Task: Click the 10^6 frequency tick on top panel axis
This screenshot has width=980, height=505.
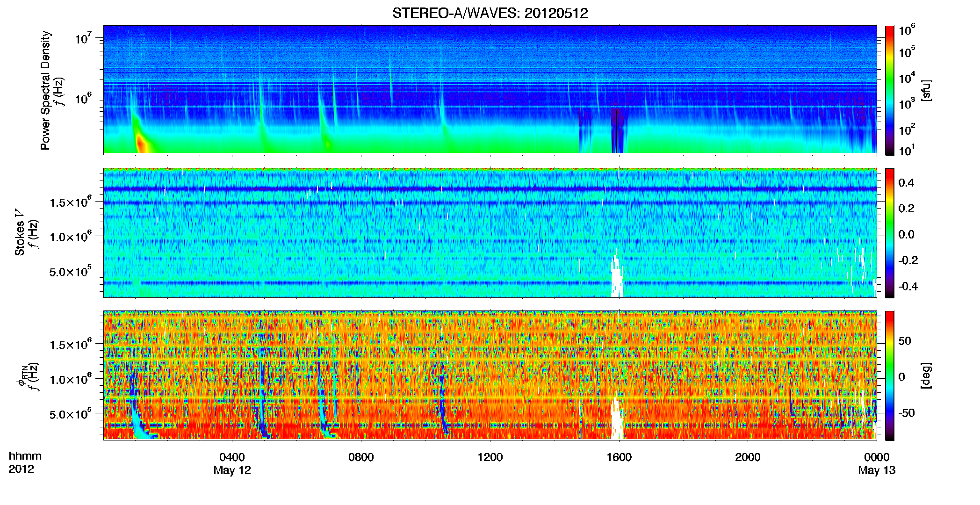Action: coord(83,99)
